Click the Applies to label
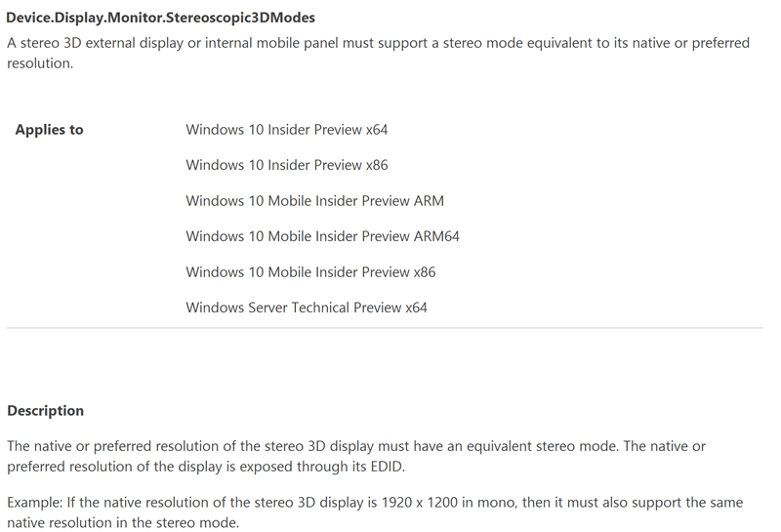This screenshot has width=781, height=532. coord(50,130)
